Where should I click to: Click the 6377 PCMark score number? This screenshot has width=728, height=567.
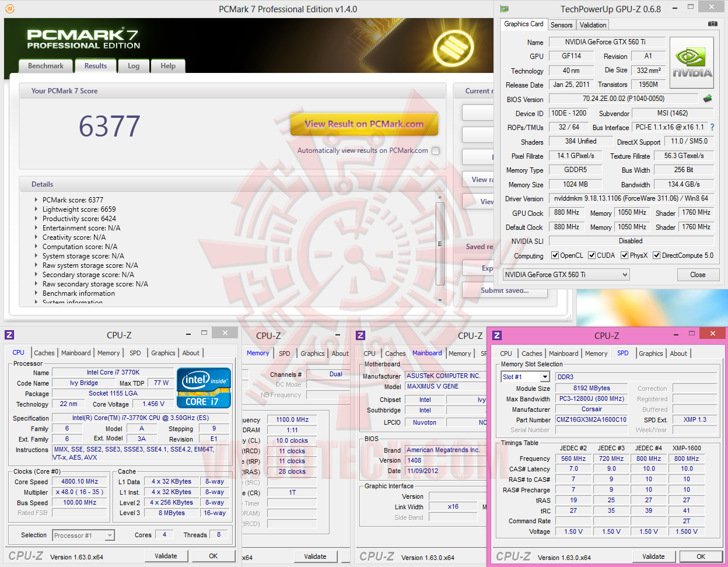(110, 126)
